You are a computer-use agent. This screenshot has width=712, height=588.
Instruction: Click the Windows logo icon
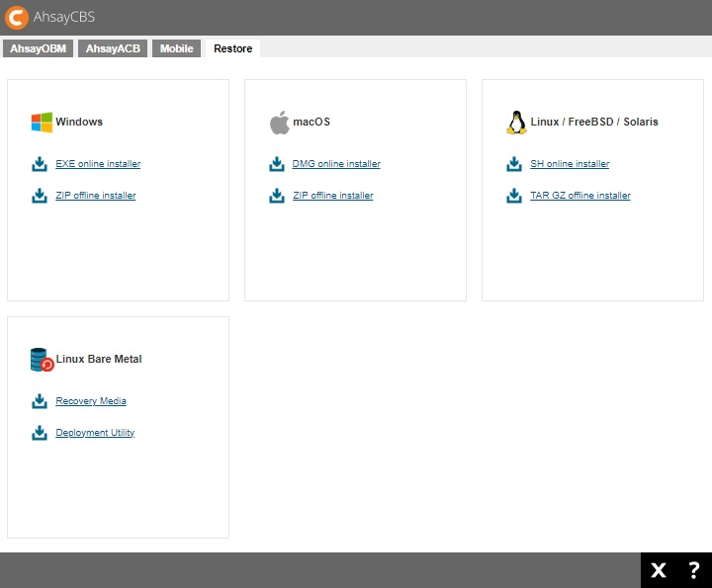42,123
